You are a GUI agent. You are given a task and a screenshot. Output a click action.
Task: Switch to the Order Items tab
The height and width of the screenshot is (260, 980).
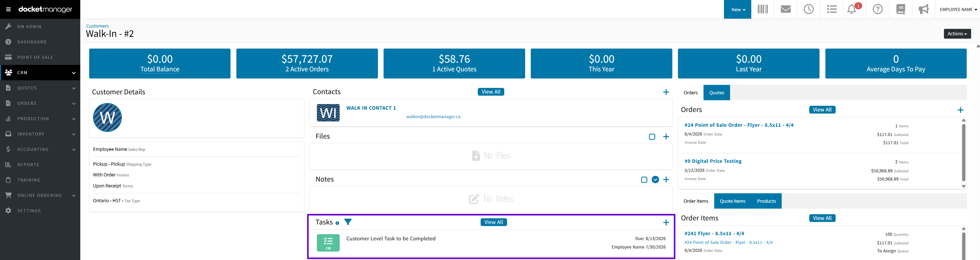(696, 201)
